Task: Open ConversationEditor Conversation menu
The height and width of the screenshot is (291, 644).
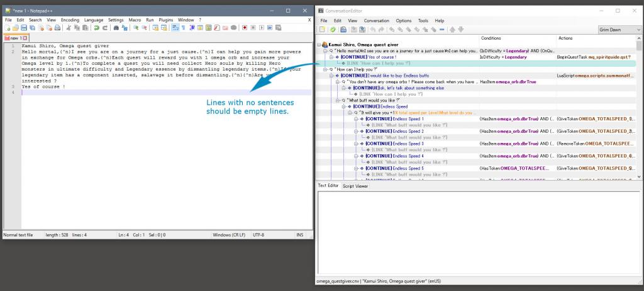Action: [376, 21]
